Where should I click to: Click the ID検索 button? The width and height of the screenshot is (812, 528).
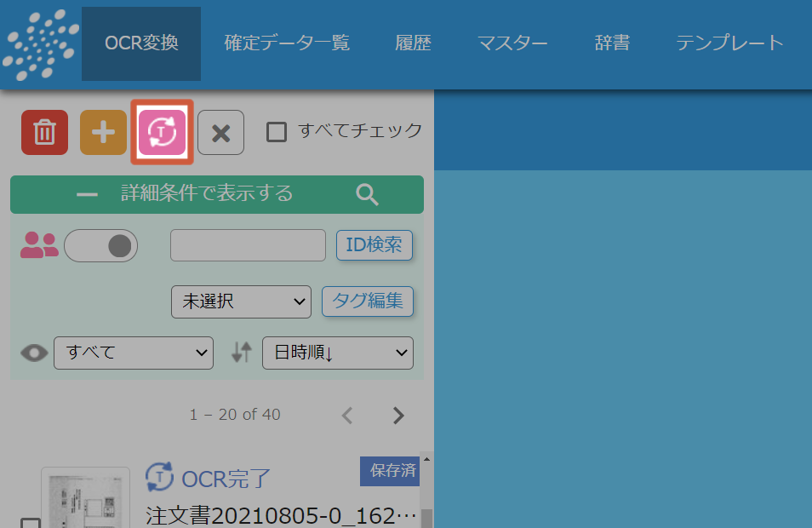(x=375, y=245)
